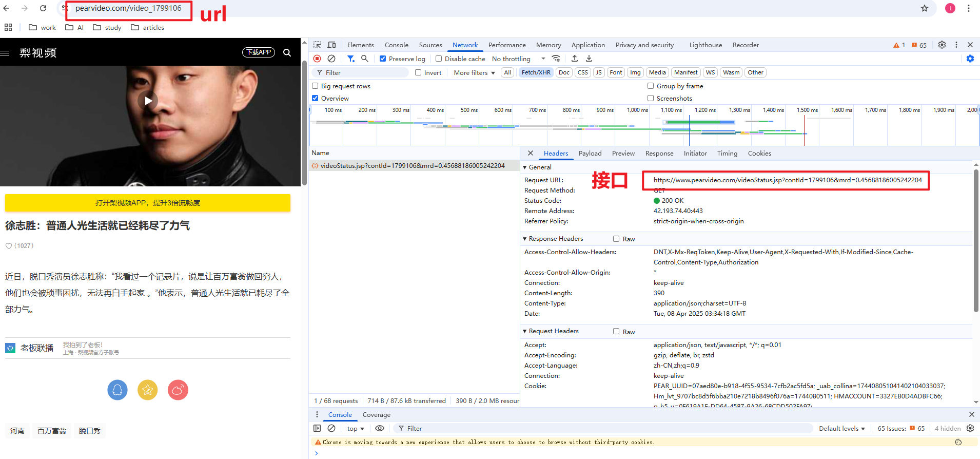Play the video
980x459 pixels.
click(148, 101)
